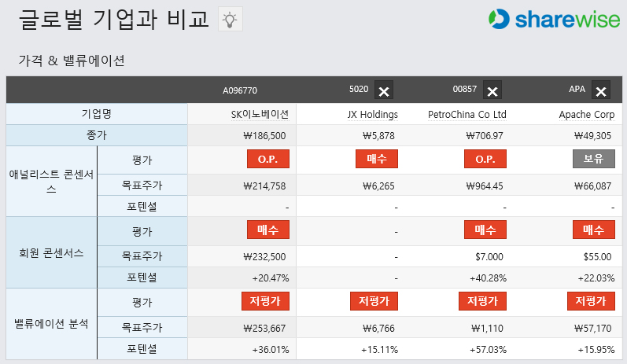This screenshot has width=627, height=364.
Task: Select the member target price ₩232,500
Action: (264, 257)
